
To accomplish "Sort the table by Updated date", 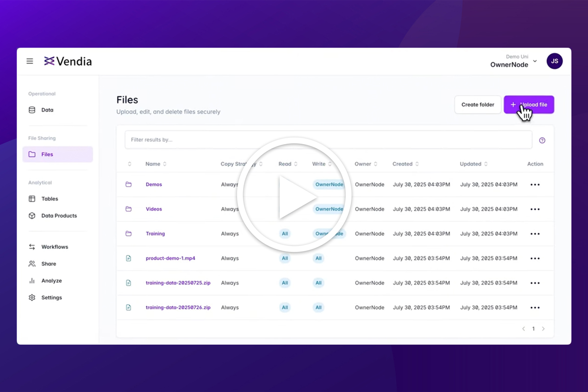I will pos(474,164).
